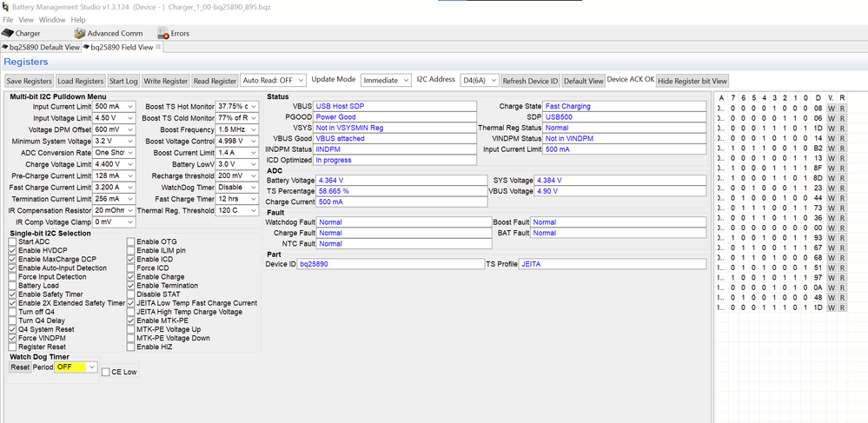Open Thermal Reg. Threshold dropdown
The image size is (868, 423).
coord(237,211)
